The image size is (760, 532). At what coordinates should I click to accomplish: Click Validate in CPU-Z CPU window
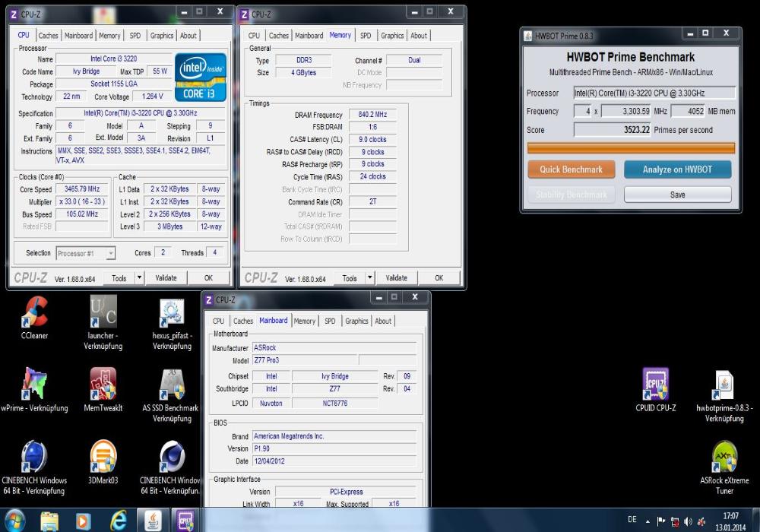pos(166,277)
